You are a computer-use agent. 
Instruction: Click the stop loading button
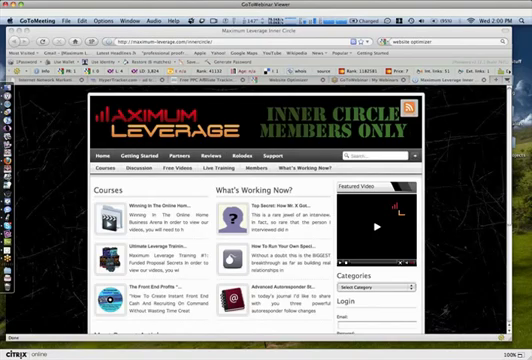(x=59, y=41)
